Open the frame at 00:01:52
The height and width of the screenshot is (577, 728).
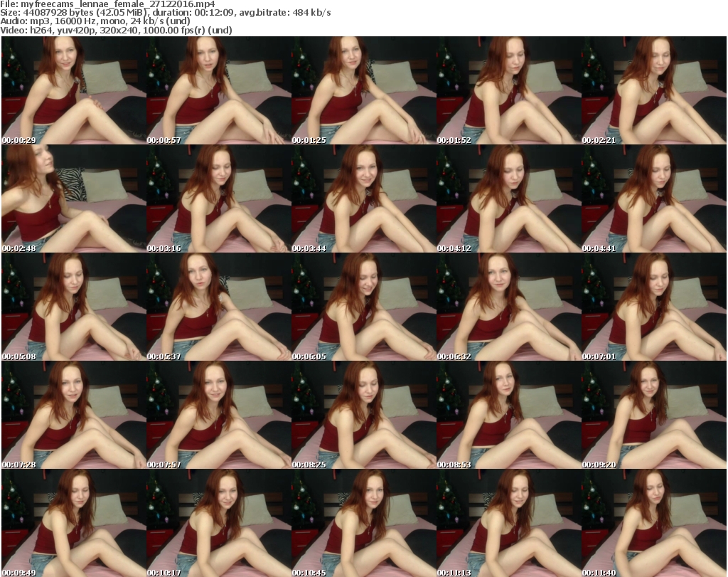[x=508, y=90]
